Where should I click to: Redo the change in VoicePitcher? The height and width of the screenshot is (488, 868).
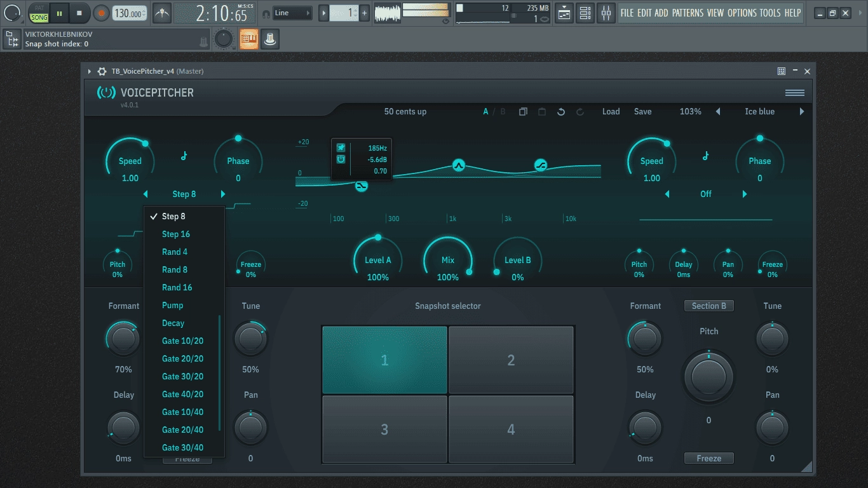click(x=580, y=112)
